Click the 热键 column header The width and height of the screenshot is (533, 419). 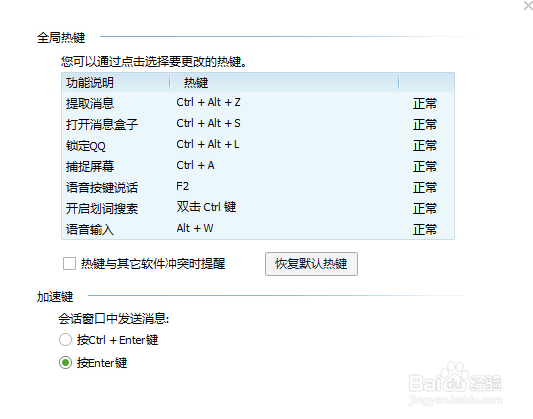(x=284, y=83)
